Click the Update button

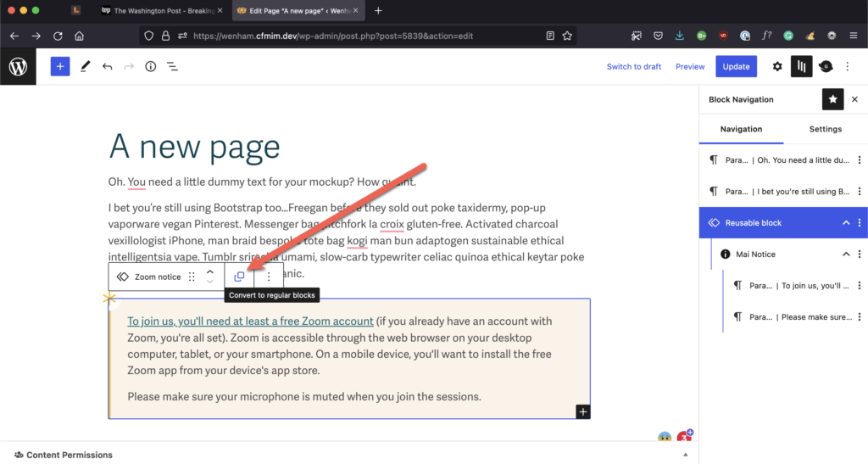736,66
